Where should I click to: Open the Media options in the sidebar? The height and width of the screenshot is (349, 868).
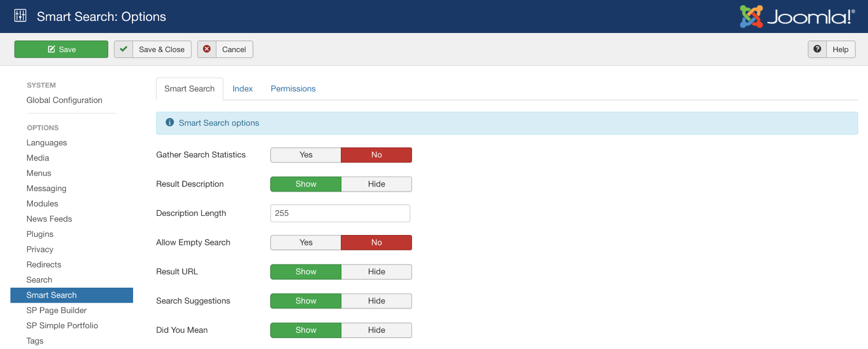[38, 157]
